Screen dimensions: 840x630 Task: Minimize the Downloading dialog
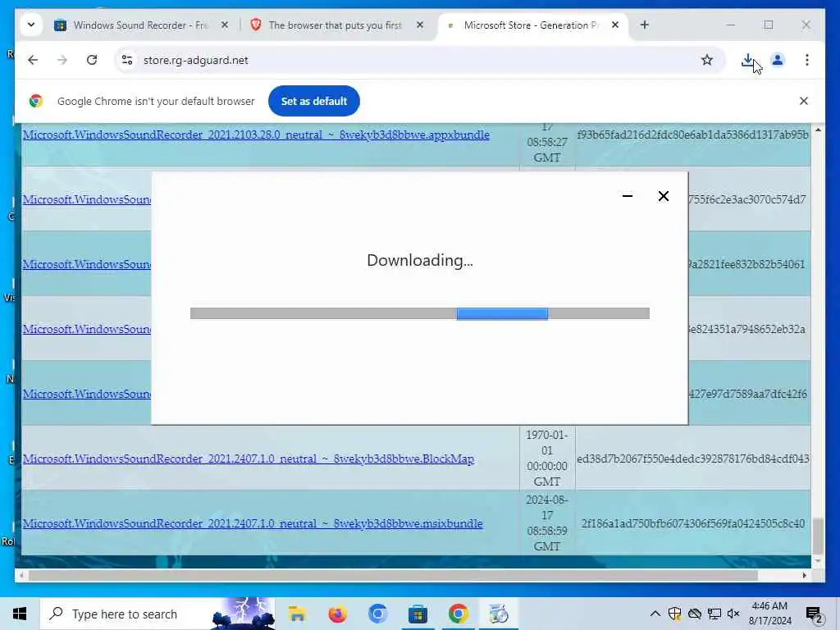click(628, 196)
